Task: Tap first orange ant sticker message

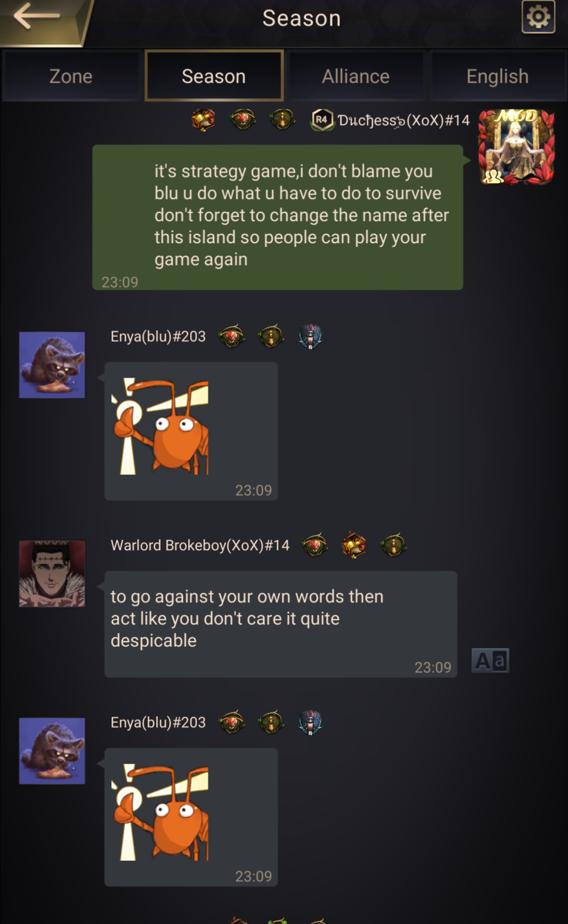Action: [191, 431]
